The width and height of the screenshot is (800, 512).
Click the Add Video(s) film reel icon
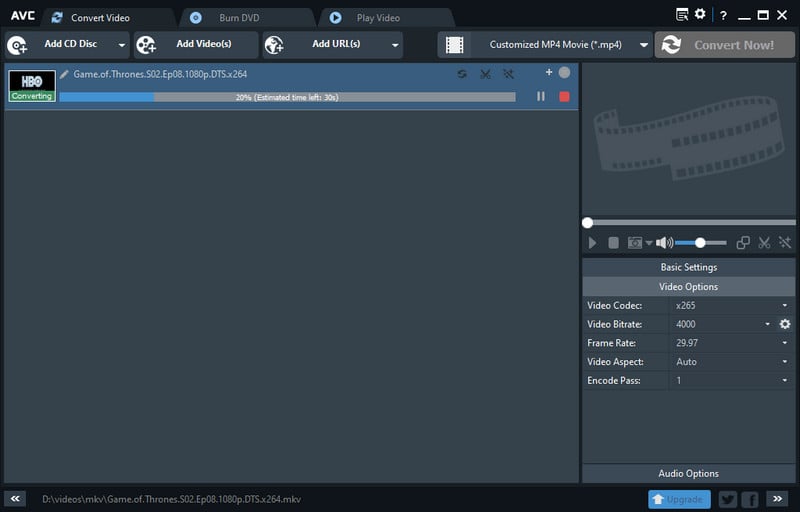[x=146, y=45]
